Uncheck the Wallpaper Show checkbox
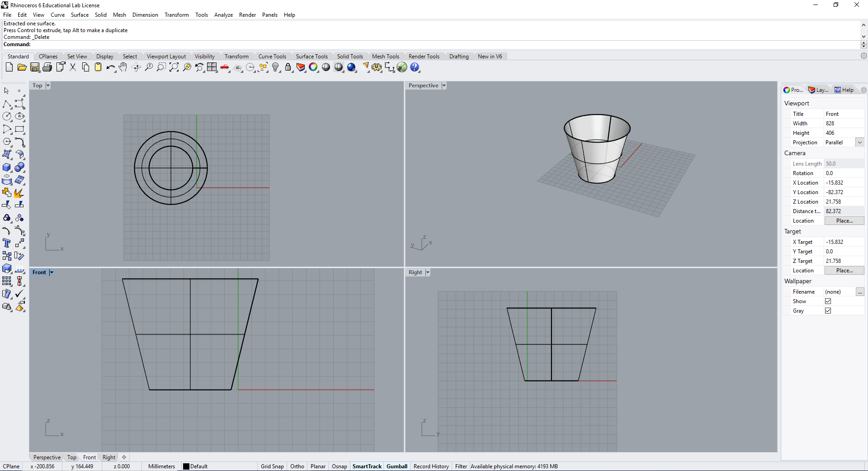 pyautogui.click(x=828, y=301)
